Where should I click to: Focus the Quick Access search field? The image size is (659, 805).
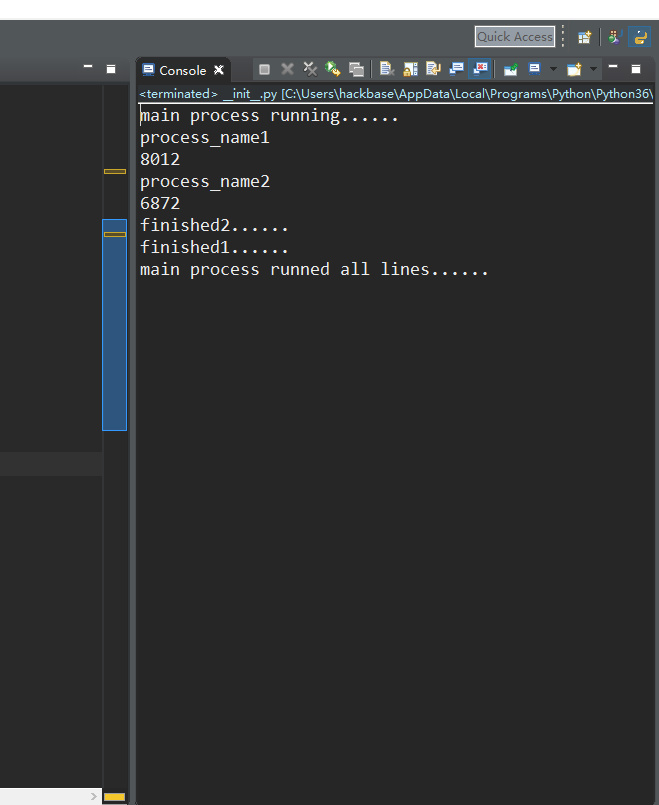(515, 36)
